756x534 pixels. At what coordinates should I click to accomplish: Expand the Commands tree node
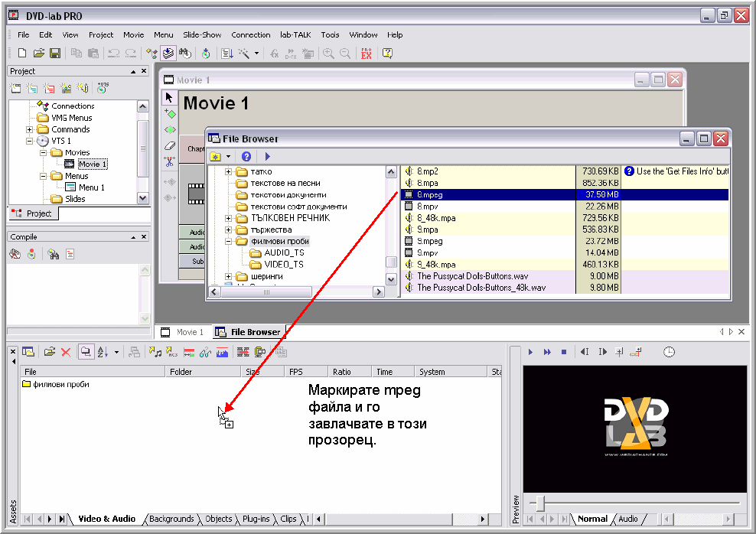pyautogui.click(x=29, y=129)
